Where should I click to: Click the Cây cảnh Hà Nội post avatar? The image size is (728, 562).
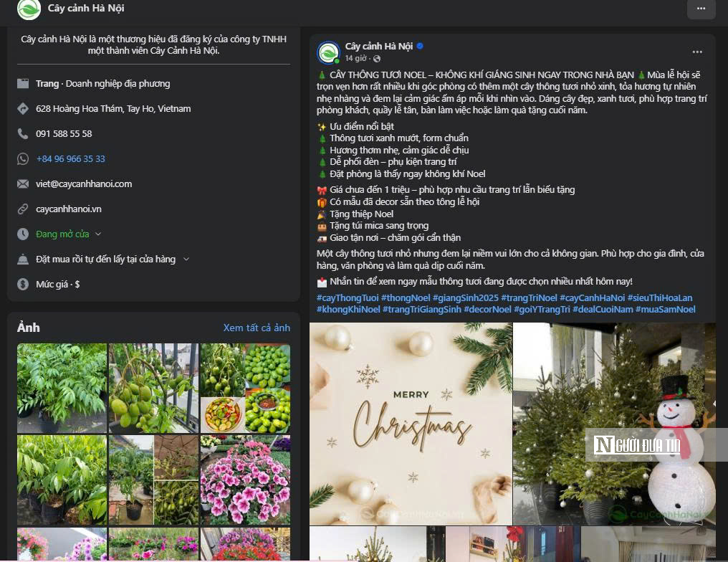[x=329, y=52]
